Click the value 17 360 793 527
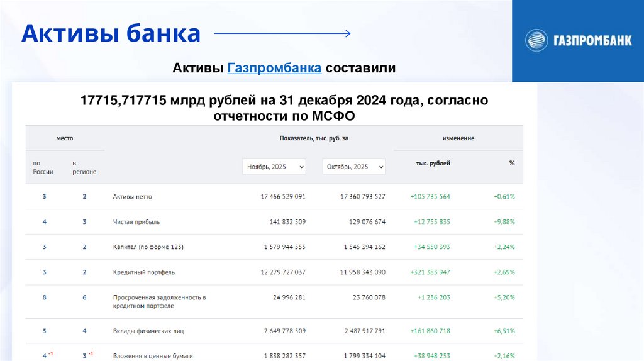This screenshot has width=644, height=361. (363, 197)
